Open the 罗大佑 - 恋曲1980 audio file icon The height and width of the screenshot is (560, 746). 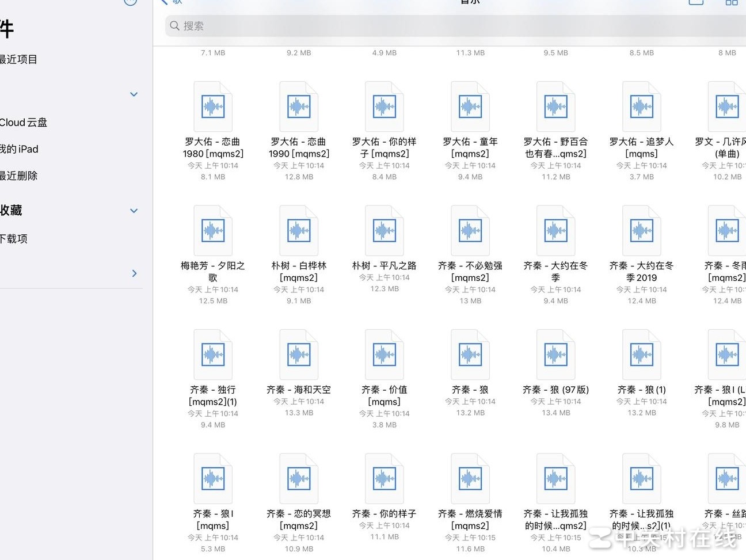(212, 106)
